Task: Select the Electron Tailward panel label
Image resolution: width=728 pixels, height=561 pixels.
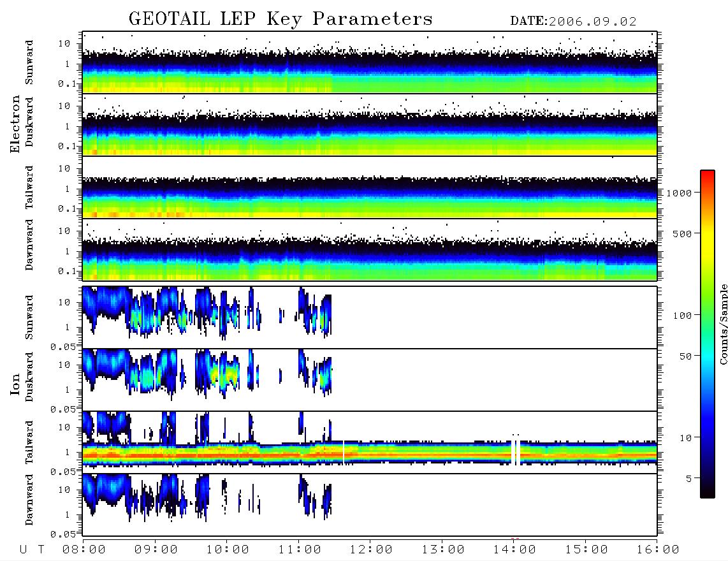Action: point(29,187)
